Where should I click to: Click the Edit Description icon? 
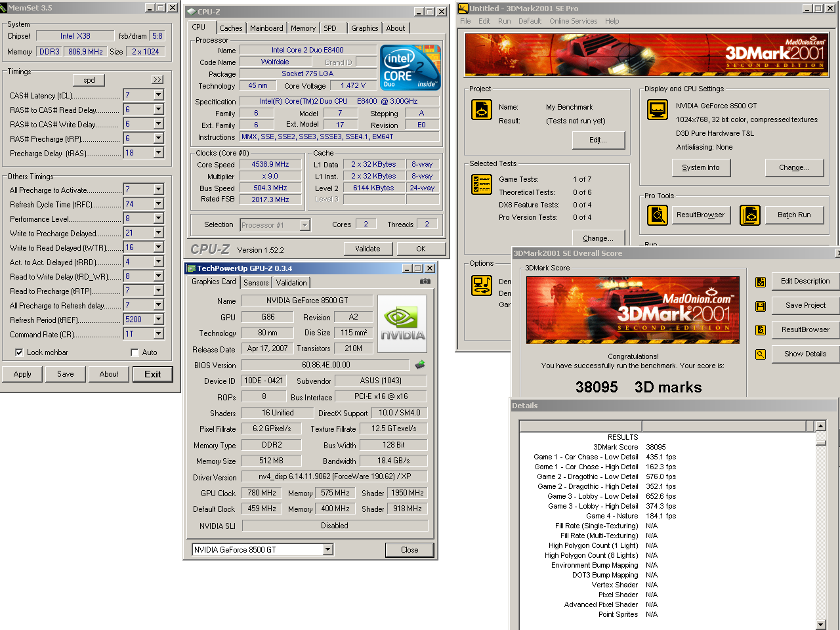761,282
